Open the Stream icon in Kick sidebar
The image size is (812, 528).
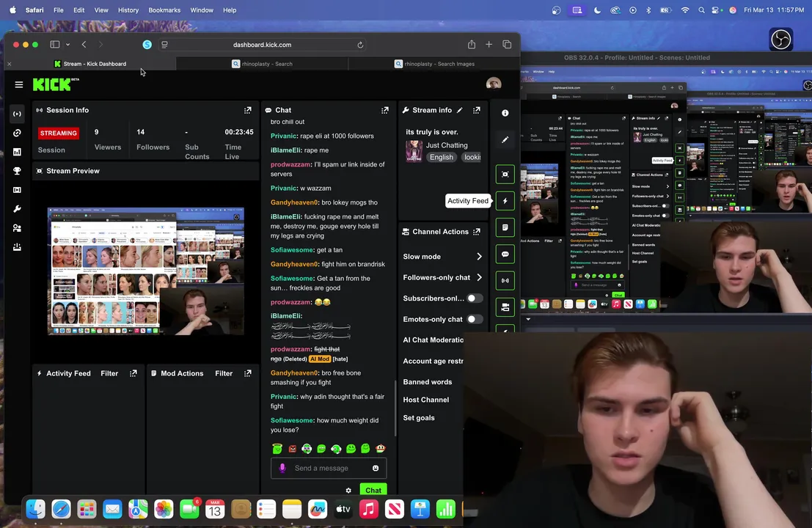coord(17,114)
